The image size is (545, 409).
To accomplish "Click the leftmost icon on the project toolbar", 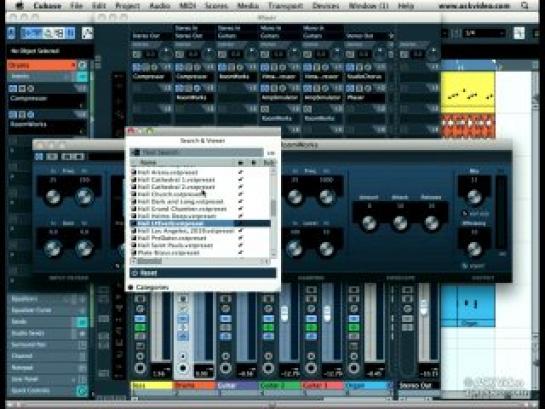I will click(11, 33).
